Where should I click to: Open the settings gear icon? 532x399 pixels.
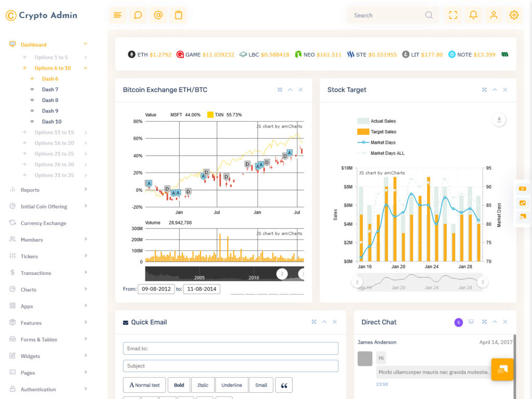click(514, 15)
